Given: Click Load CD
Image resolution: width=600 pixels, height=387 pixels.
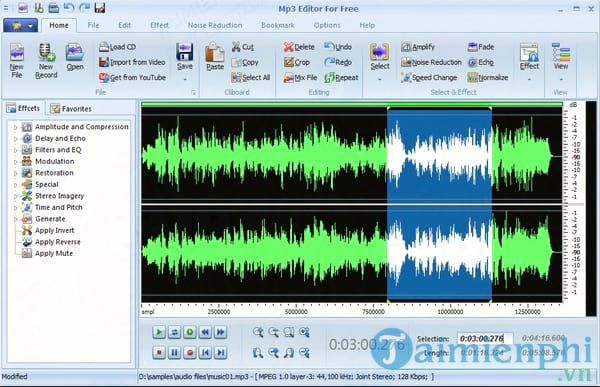Looking at the screenshot, I should [x=117, y=47].
